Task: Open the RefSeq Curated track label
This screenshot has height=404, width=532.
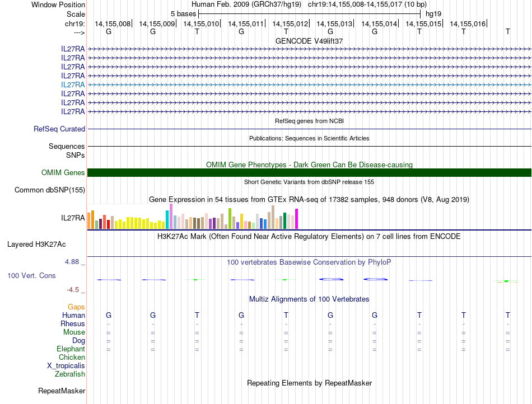Action: 59,129
